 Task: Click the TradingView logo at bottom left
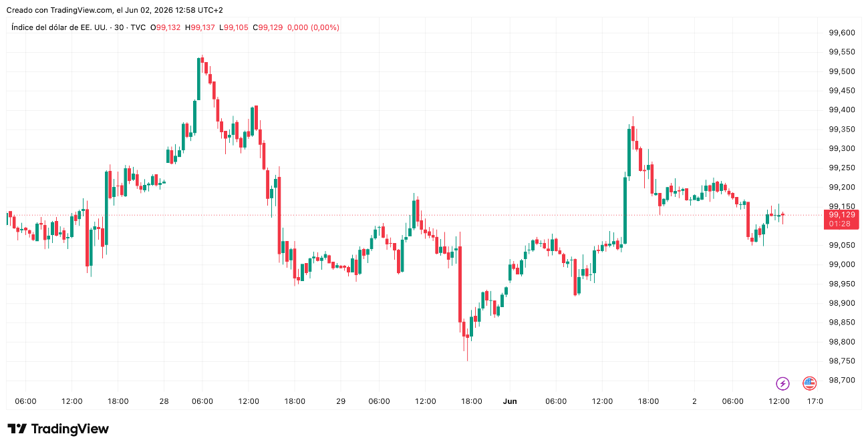pyautogui.click(x=58, y=429)
